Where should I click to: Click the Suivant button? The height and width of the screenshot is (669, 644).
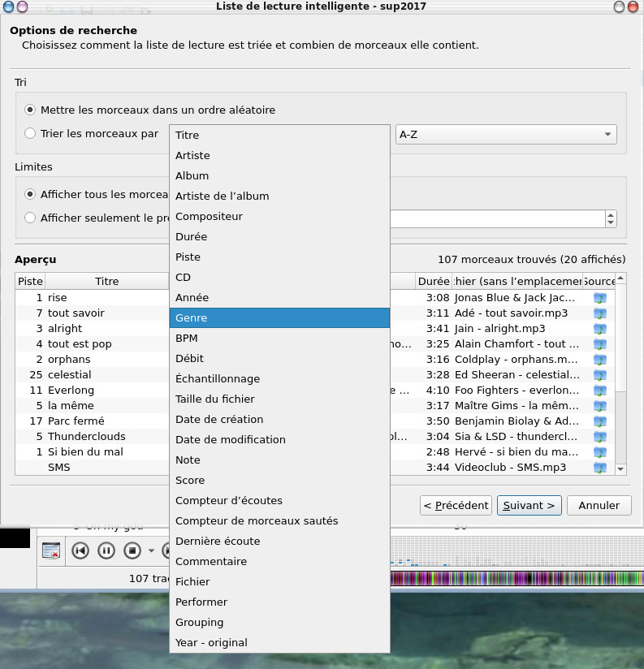[x=529, y=505]
